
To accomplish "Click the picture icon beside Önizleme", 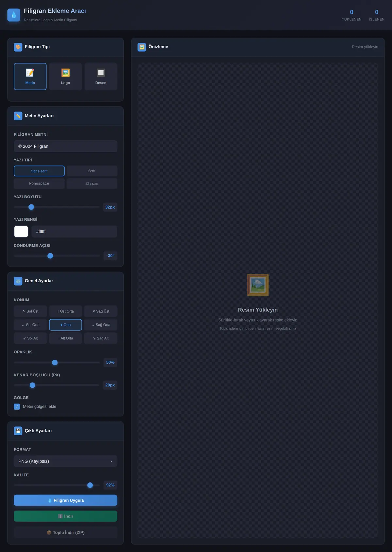I will 142,47.
